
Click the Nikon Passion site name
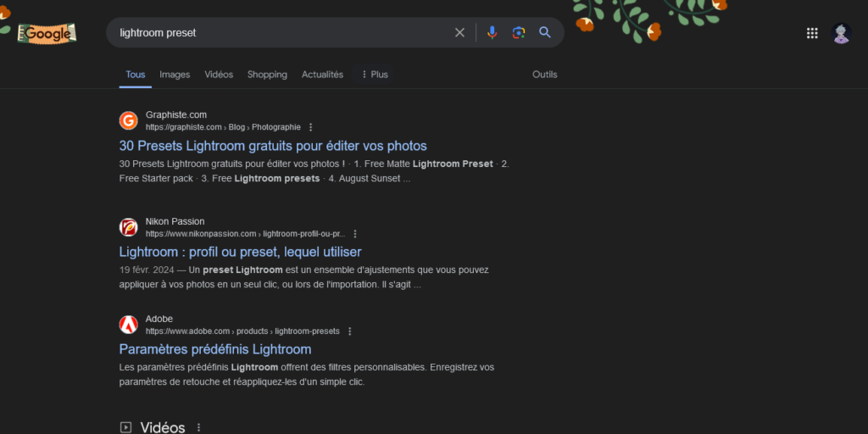[175, 221]
